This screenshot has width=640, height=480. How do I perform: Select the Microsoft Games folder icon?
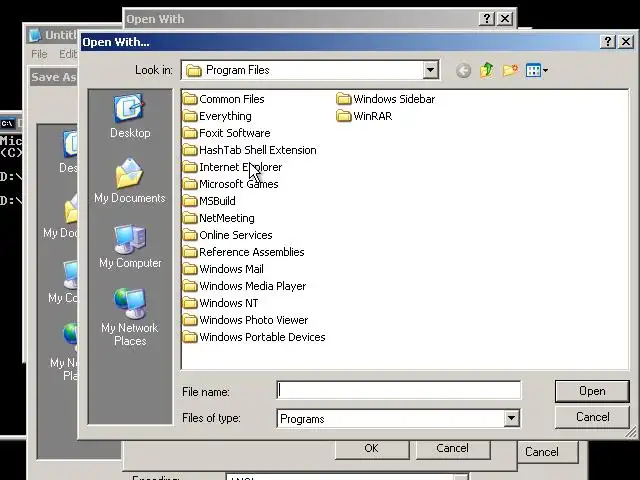[190, 184]
